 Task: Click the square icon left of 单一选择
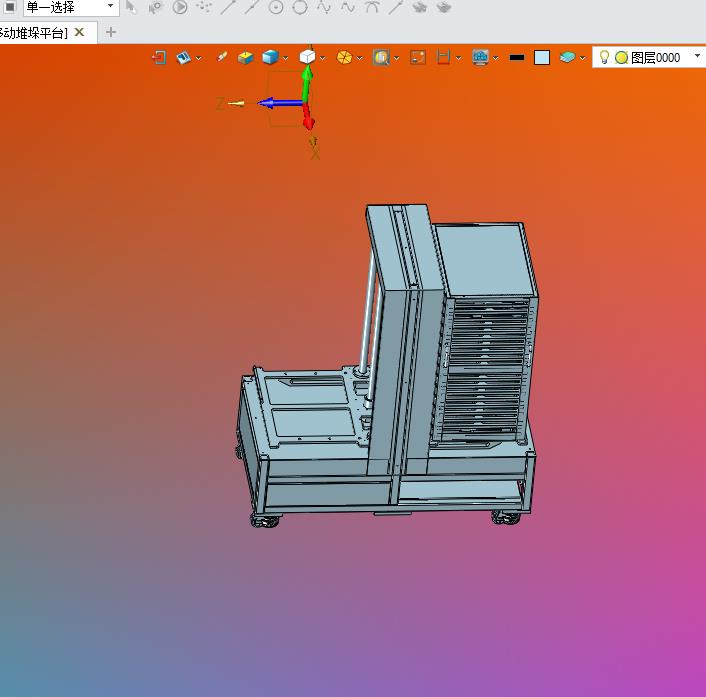coord(10,7)
